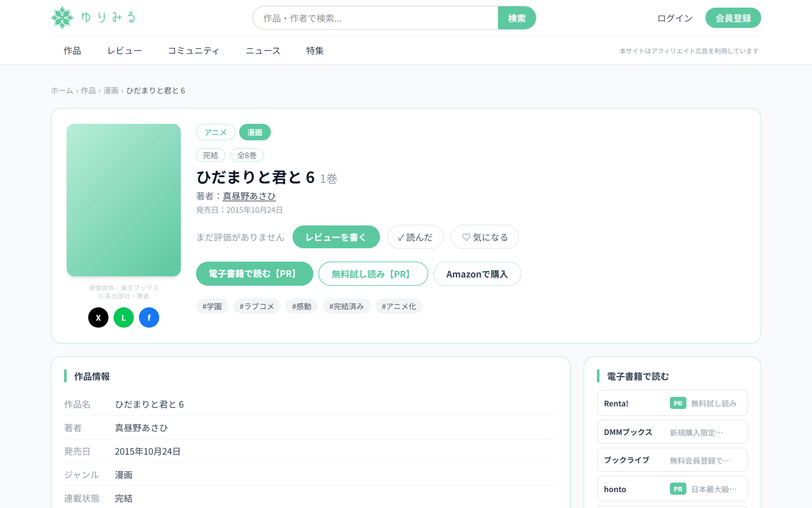This screenshot has height=508, width=812.
Task: Toggle the ✓読んだ read status
Action: click(416, 237)
